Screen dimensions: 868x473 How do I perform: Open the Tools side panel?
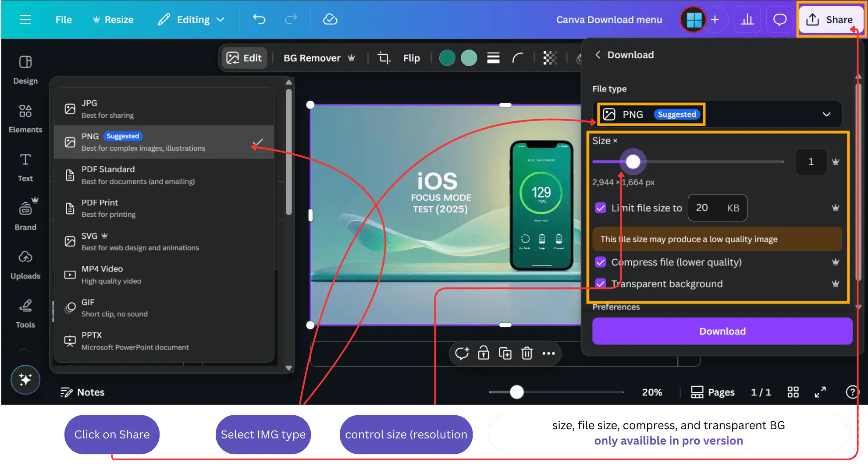click(x=25, y=314)
